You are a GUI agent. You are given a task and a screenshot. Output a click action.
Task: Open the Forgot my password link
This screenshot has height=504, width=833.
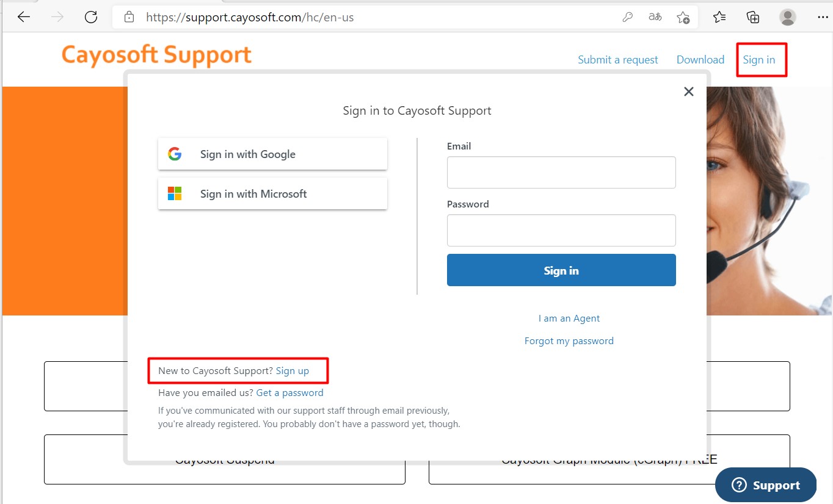point(569,340)
